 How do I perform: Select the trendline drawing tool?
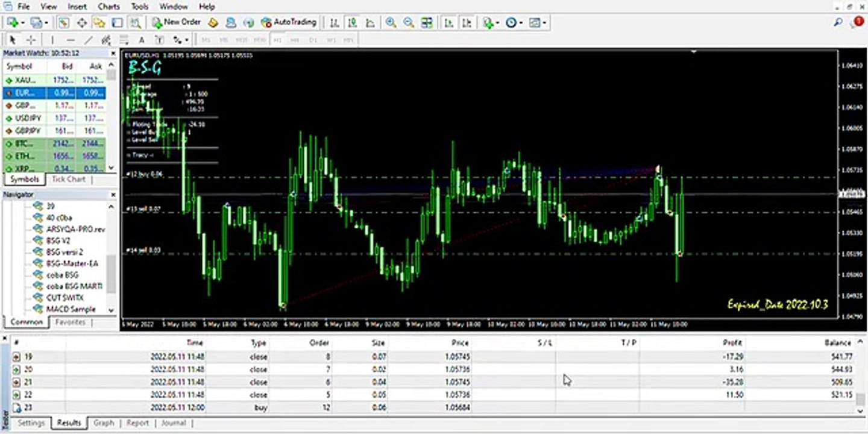tap(89, 40)
